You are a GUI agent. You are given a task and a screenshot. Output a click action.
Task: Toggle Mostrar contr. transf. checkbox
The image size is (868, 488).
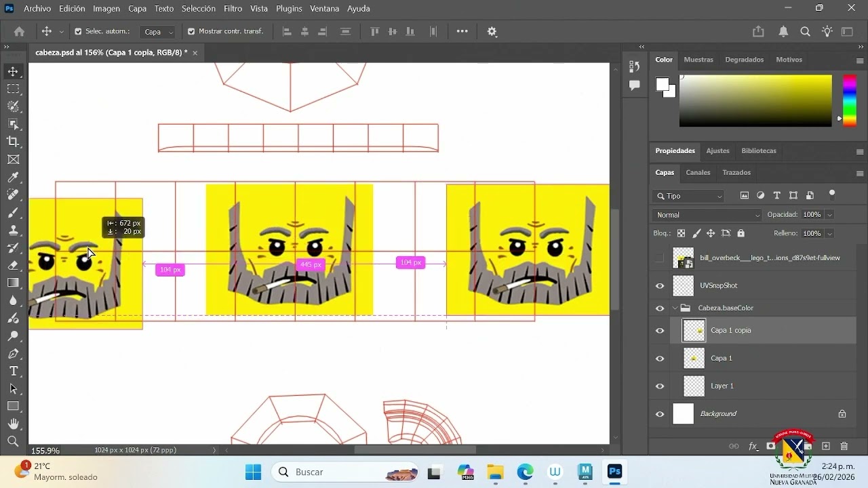pyautogui.click(x=191, y=31)
